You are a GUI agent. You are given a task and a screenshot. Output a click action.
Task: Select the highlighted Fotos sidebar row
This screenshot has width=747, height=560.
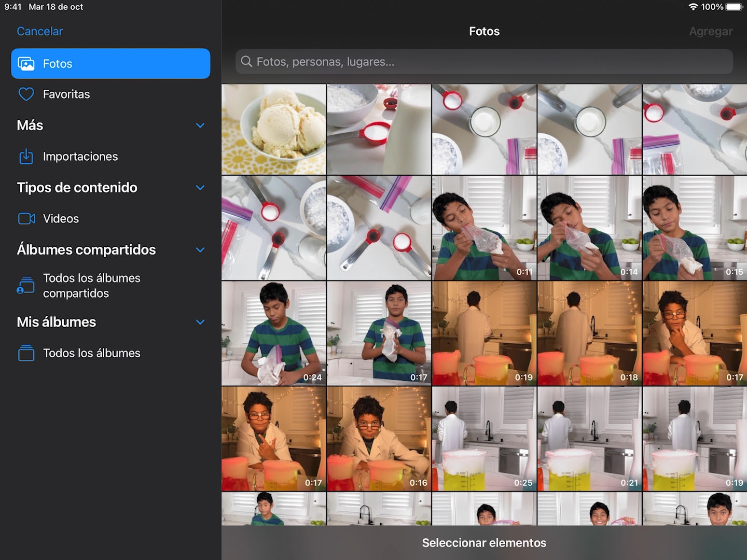(110, 64)
